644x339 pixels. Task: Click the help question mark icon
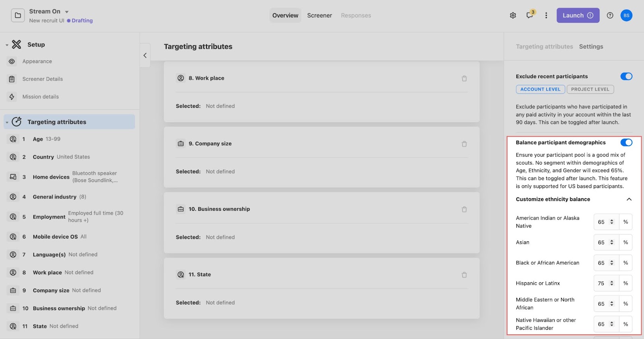[x=610, y=16]
